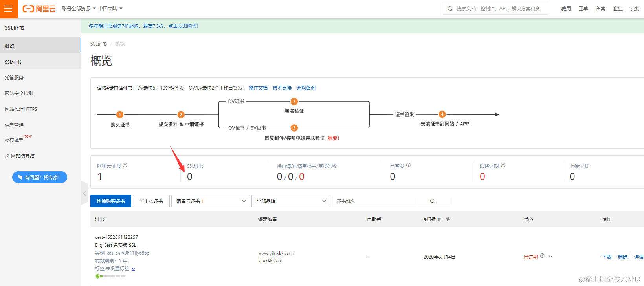Open 支持 in top navigation
The image size is (644, 286).
pos(635,9)
